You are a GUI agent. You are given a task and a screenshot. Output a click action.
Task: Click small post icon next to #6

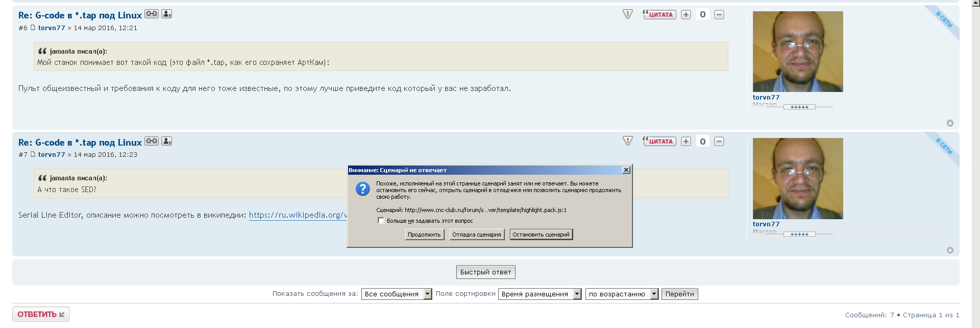point(33,28)
